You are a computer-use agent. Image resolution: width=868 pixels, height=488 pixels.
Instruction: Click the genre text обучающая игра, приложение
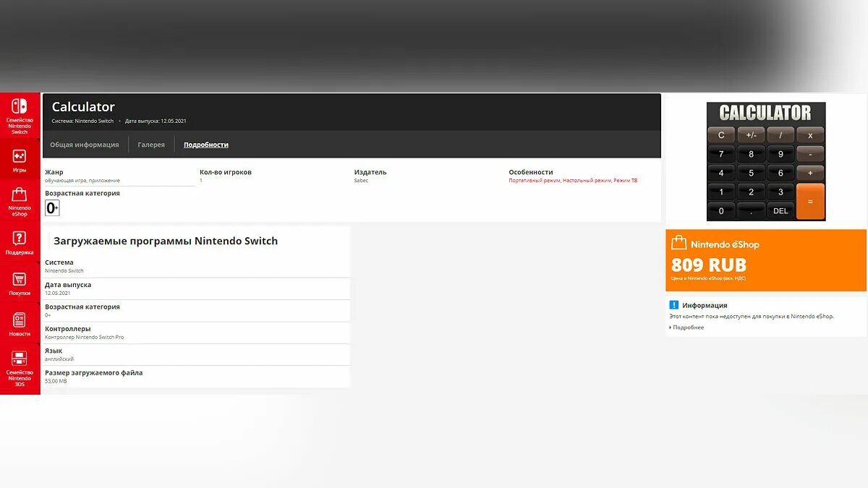(x=82, y=181)
